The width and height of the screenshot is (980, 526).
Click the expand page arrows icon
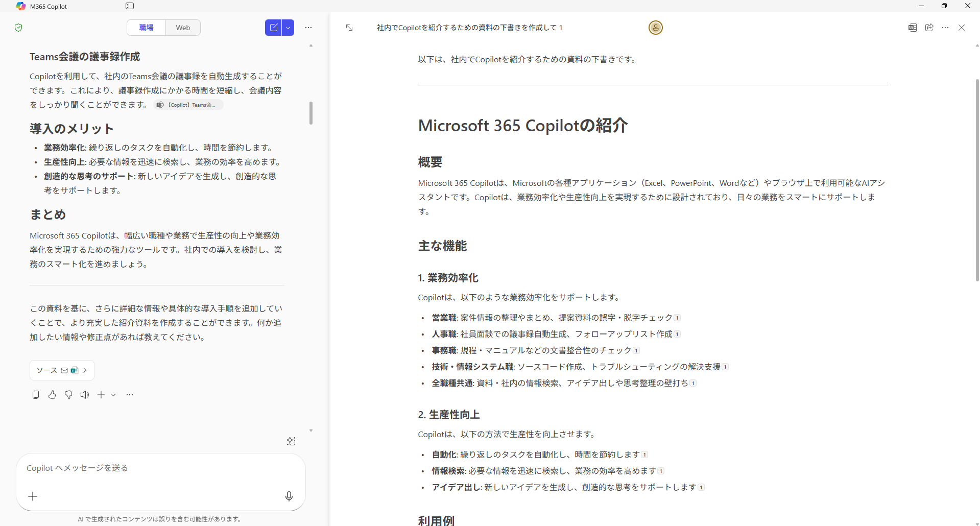349,28
